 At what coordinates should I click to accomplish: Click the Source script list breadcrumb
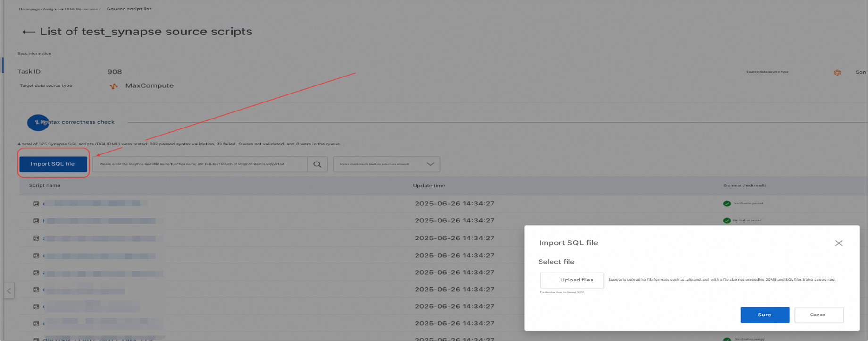click(x=129, y=9)
